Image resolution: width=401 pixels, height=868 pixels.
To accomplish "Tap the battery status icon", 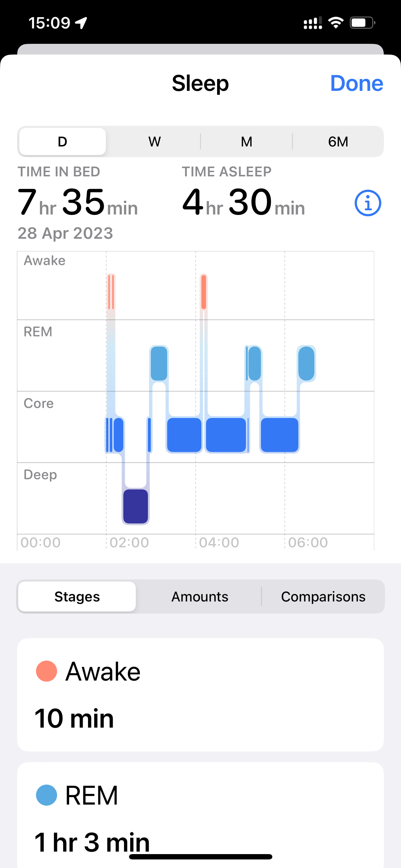I will pyautogui.click(x=362, y=23).
